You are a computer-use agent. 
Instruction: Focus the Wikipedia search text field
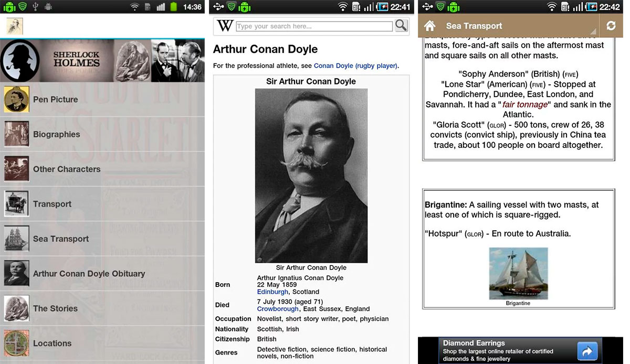(x=314, y=26)
